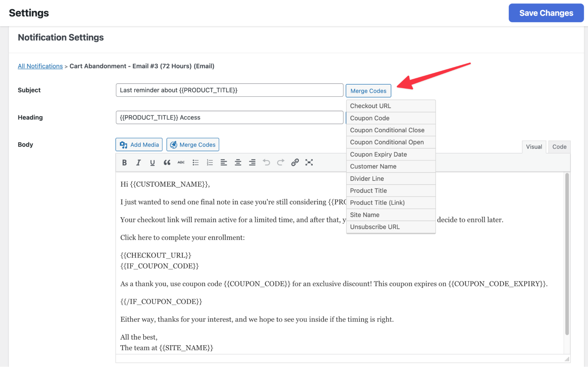Align text right
Screen dimensions: 588x367
click(x=252, y=162)
